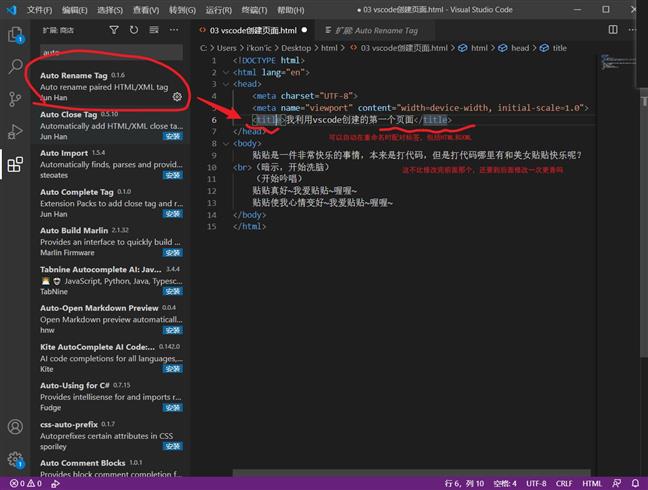Change end of line sequence CRLF

coord(564,483)
